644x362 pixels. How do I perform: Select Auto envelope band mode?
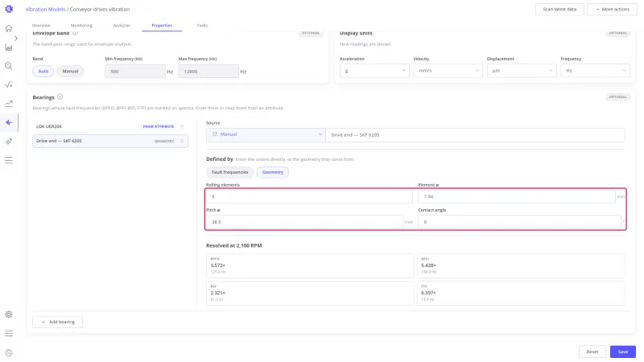pos(43,72)
